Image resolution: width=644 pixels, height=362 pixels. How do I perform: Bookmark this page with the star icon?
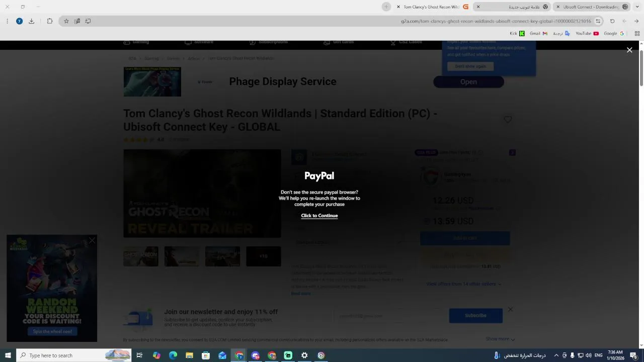(66, 21)
